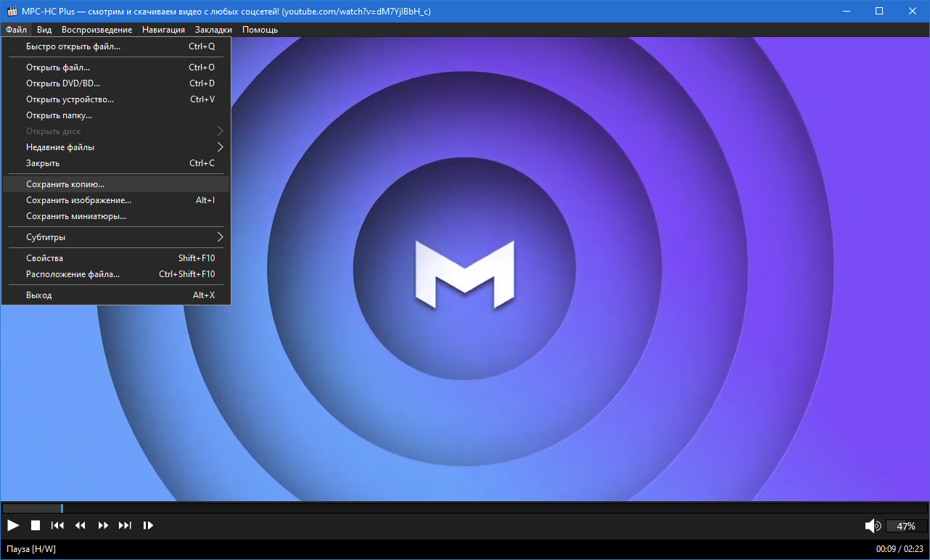
Task: Click the Play button
Action: coord(13,525)
